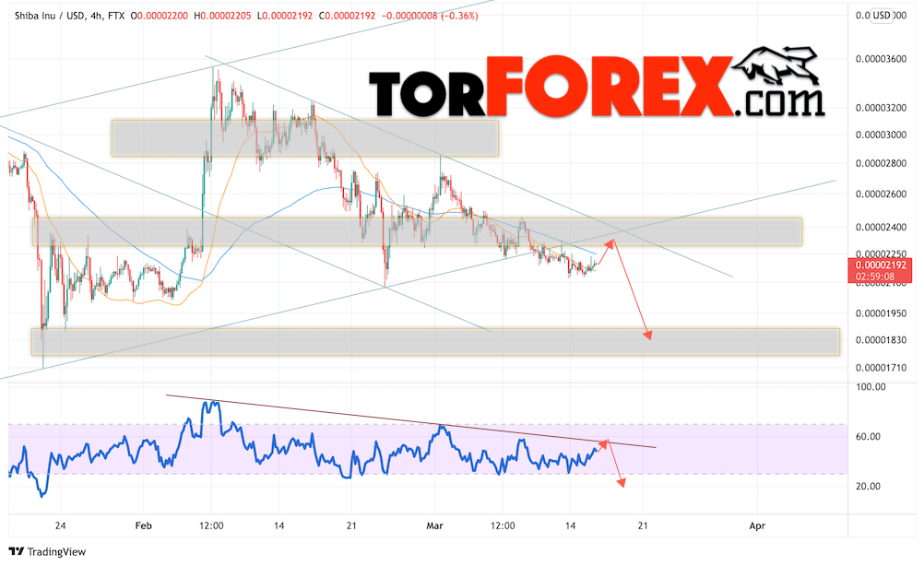This screenshot has width=924, height=566.
Task: Click the red arrowhead at the resistance zone
Action: [610, 243]
